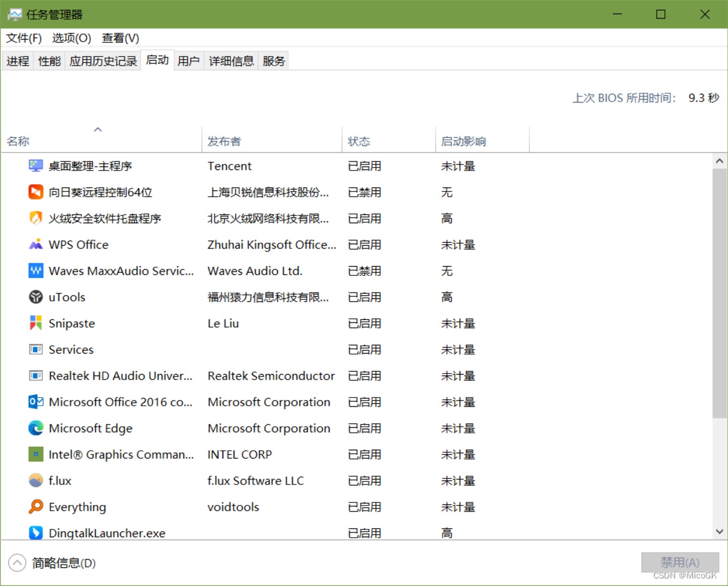Open the 查看(V) menu
The height and width of the screenshot is (586, 728).
pos(120,38)
